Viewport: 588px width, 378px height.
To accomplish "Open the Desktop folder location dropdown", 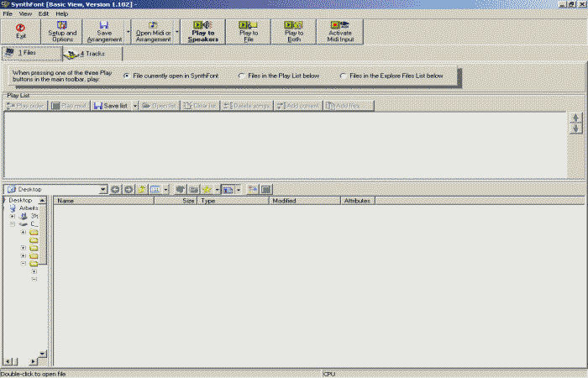I will click(102, 190).
